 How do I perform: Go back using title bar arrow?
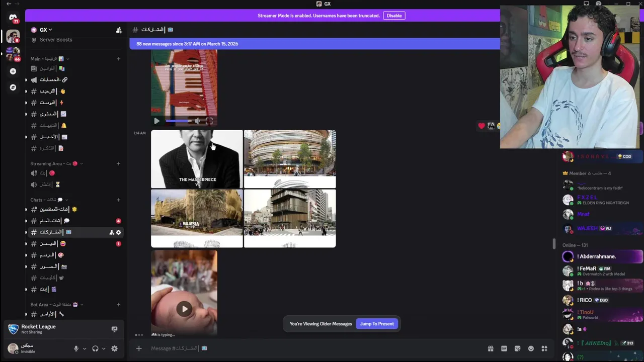[9, 4]
